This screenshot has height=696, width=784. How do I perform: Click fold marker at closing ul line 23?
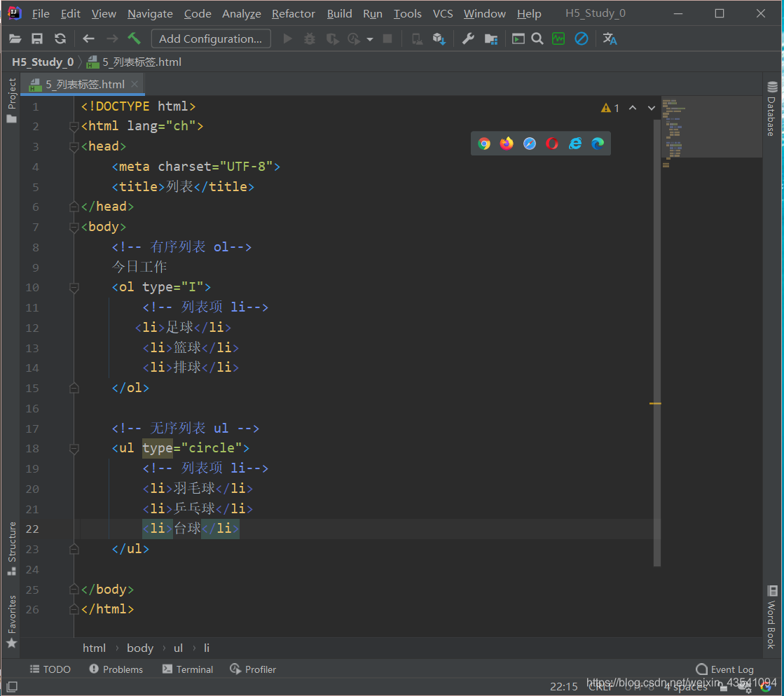(x=74, y=549)
